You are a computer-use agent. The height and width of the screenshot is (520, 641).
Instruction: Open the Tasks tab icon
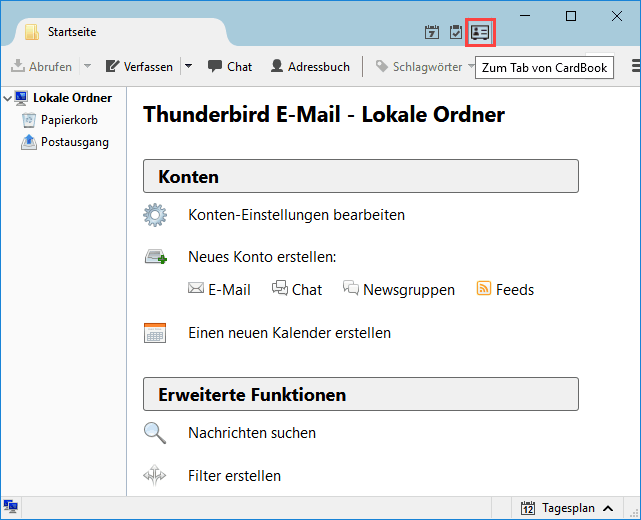(455, 32)
